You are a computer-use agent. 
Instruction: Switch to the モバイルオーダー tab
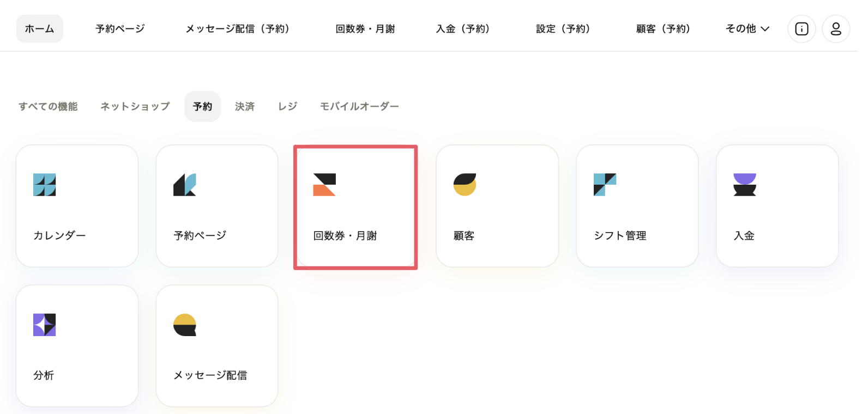pyautogui.click(x=359, y=106)
